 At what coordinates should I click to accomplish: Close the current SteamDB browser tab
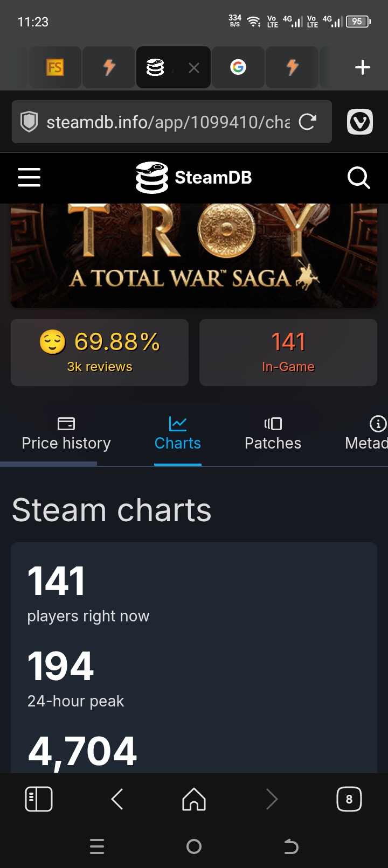[x=194, y=67]
